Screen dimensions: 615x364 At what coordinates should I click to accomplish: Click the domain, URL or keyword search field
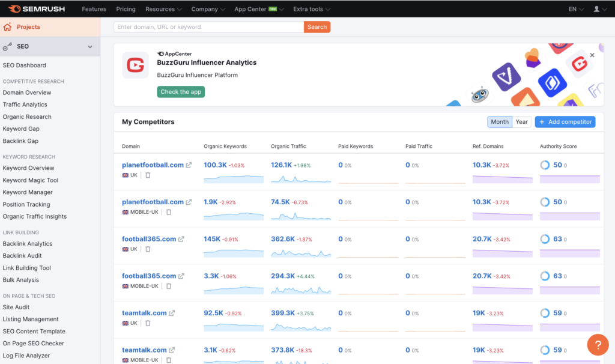[x=208, y=26]
